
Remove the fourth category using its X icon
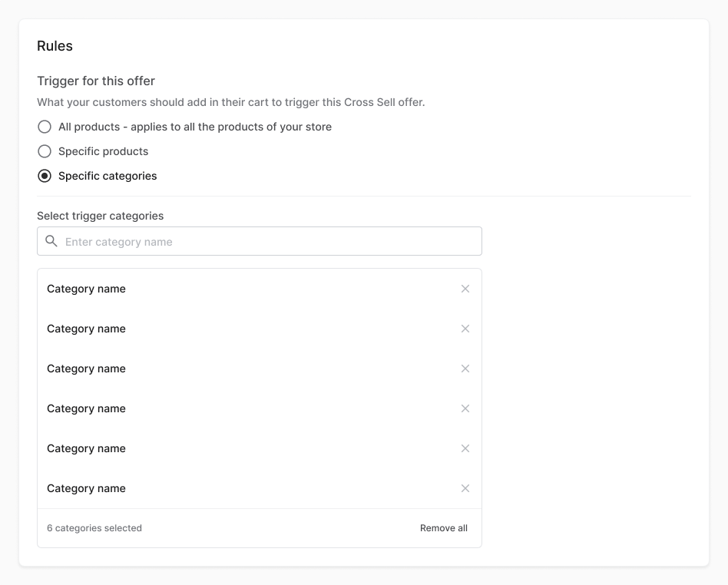tap(465, 408)
